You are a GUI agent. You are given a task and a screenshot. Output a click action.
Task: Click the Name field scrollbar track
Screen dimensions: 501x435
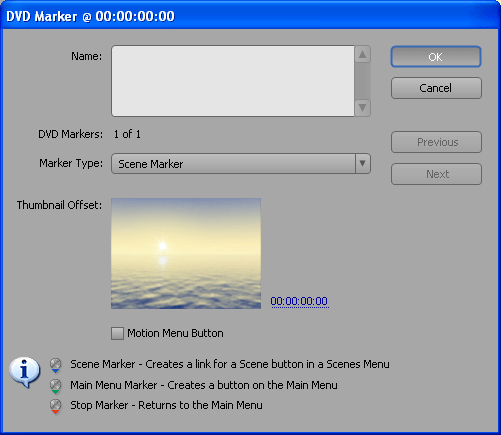point(362,81)
